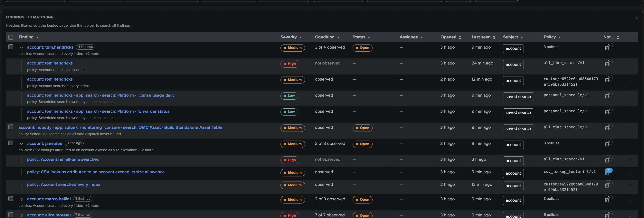
Task: Open the account: jane.doe finding link
Action: click(44, 144)
